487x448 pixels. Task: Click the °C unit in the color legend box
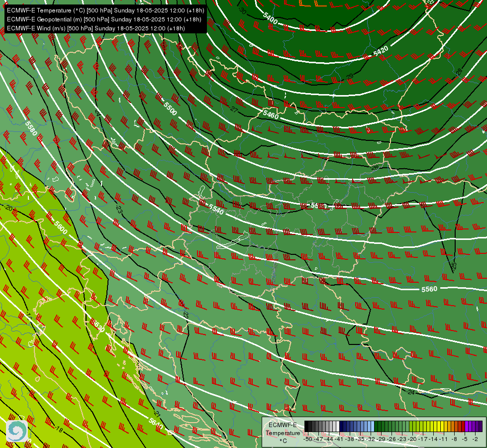pyautogui.click(x=283, y=441)
